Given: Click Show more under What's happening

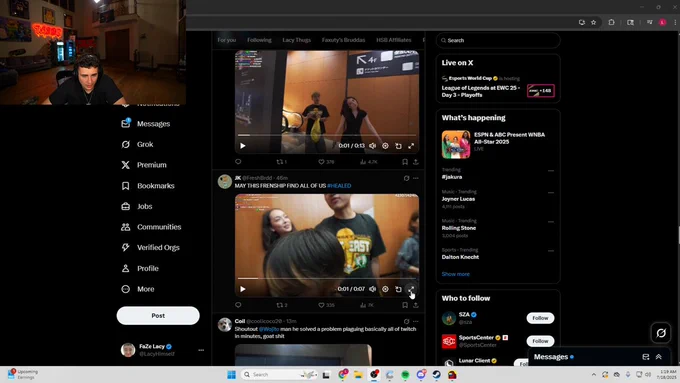Looking at the screenshot, I should coord(455,274).
